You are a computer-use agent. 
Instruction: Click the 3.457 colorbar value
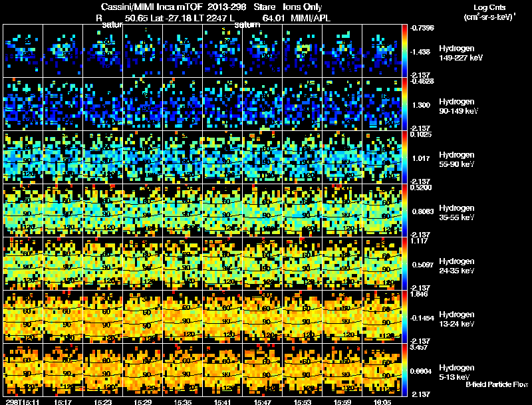coord(420,347)
